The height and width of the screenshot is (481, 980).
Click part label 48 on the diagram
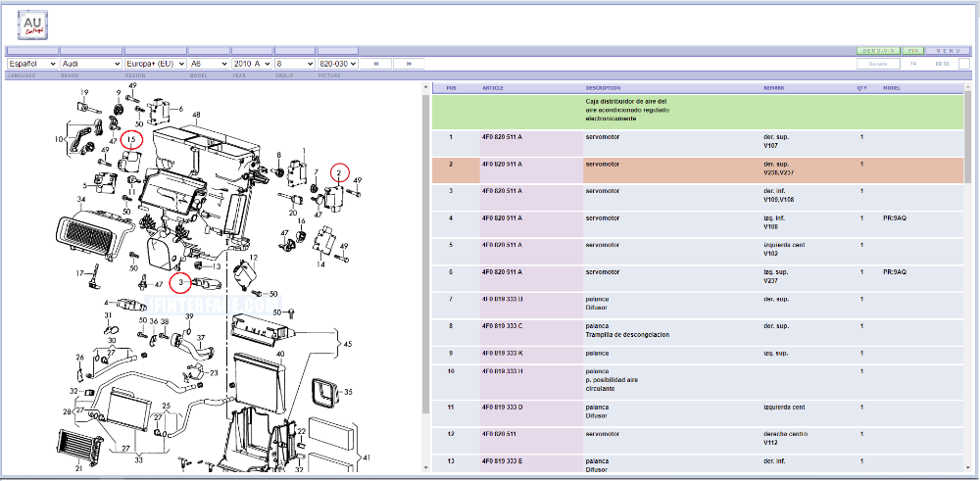click(x=196, y=115)
